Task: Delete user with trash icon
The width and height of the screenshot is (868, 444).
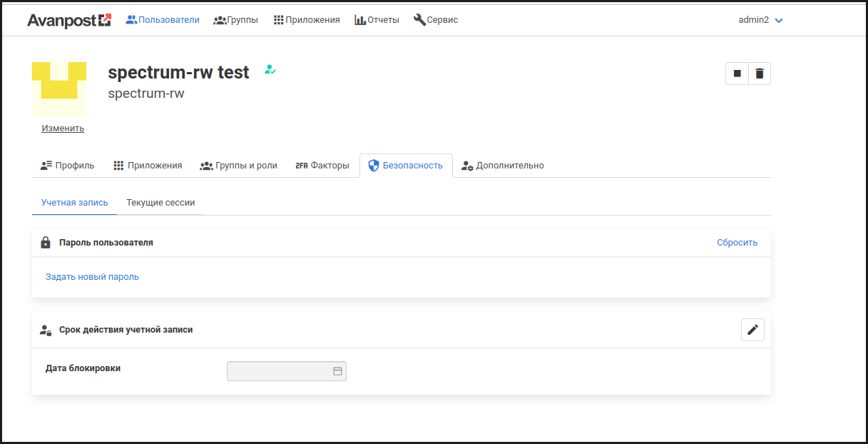Action: (x=760, y=74)
